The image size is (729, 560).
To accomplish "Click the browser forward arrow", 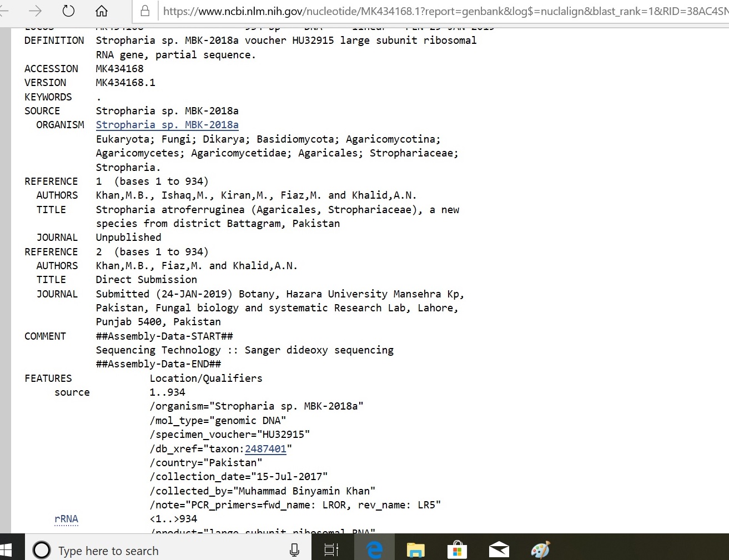I will pos(35,11).
